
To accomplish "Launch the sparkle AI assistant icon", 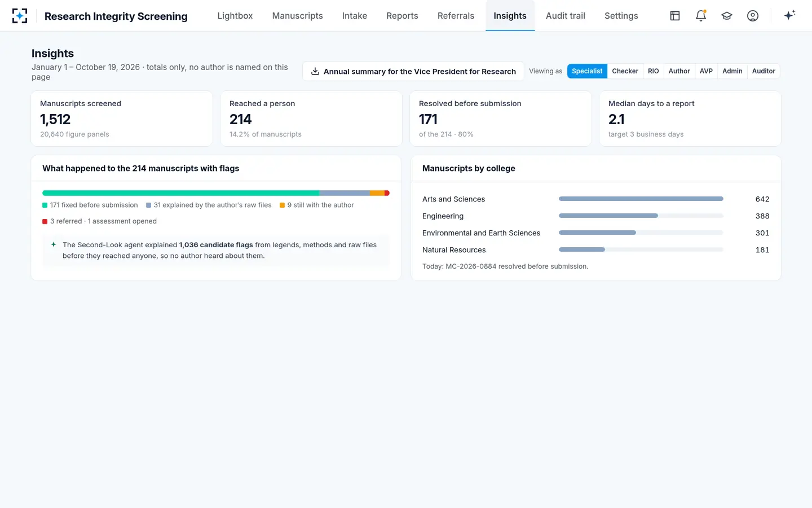I will pyautogui.click(x=789, y=15).
